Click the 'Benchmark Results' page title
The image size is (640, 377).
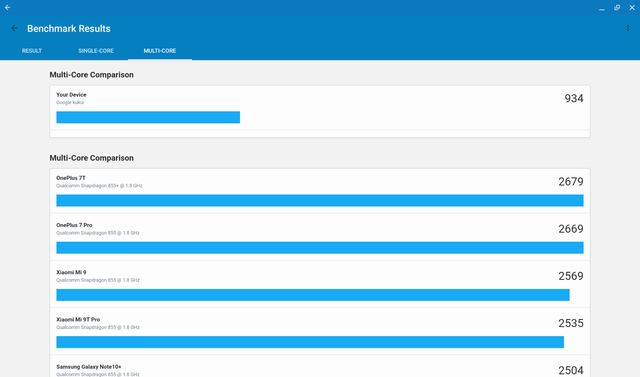coord(69,29)
